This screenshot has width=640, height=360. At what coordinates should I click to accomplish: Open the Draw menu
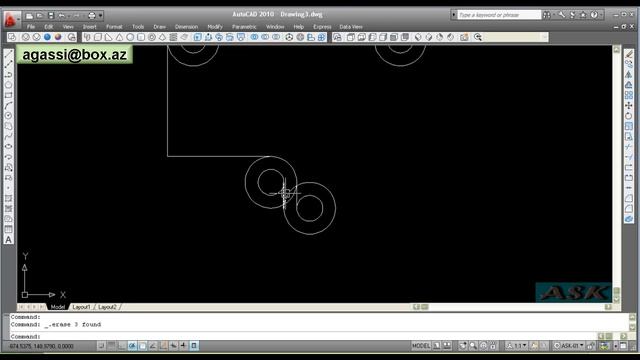coord(160,27)
